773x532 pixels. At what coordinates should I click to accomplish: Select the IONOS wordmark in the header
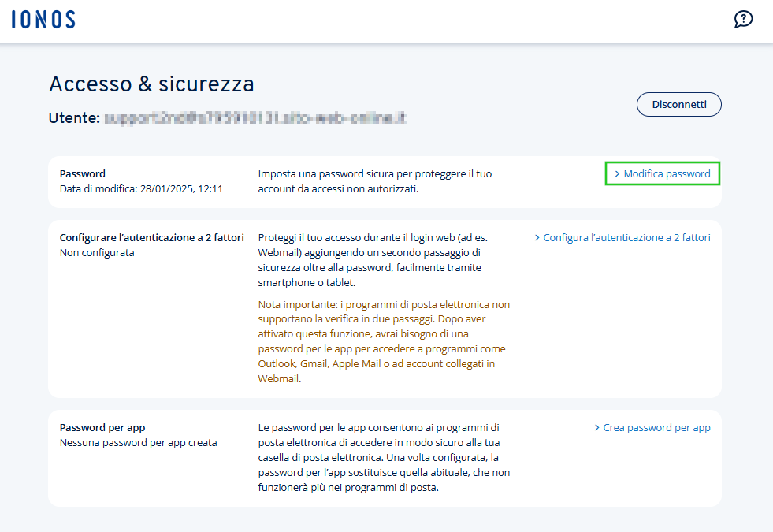tap(43, 18)
